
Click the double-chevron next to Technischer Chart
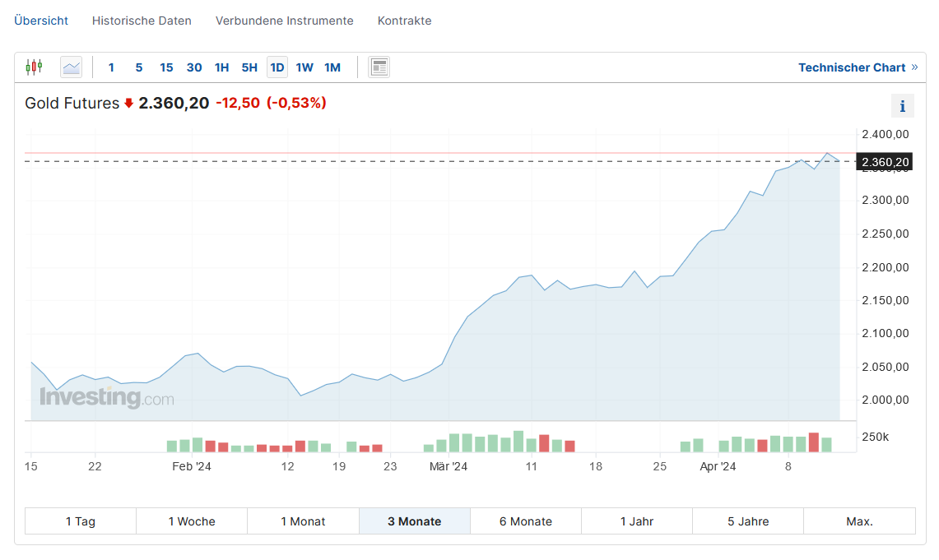914,67
